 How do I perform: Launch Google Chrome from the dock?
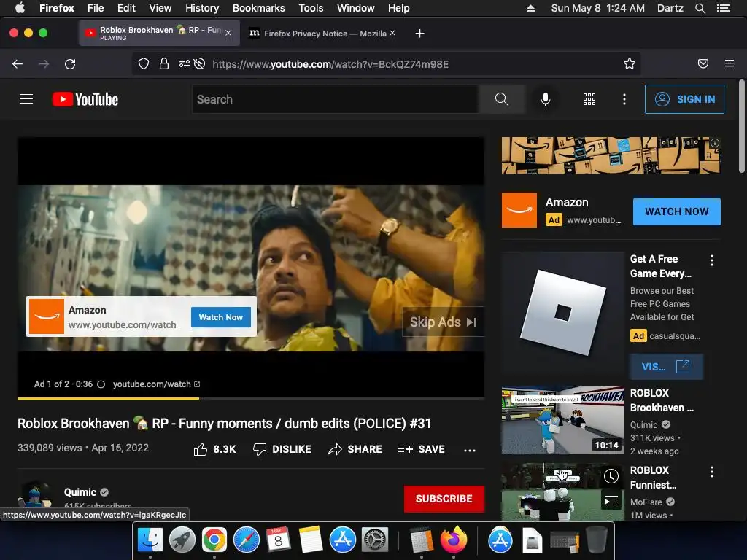[x=214, y=540]
